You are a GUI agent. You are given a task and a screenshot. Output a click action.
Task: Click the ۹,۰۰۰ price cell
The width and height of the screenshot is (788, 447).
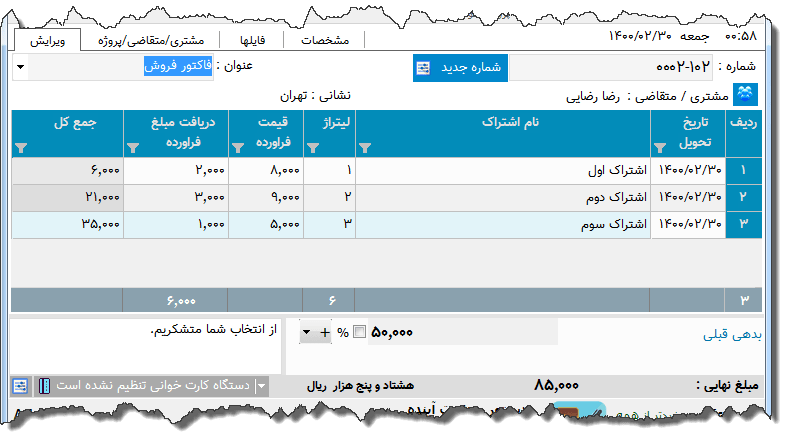tap(266, 197)
